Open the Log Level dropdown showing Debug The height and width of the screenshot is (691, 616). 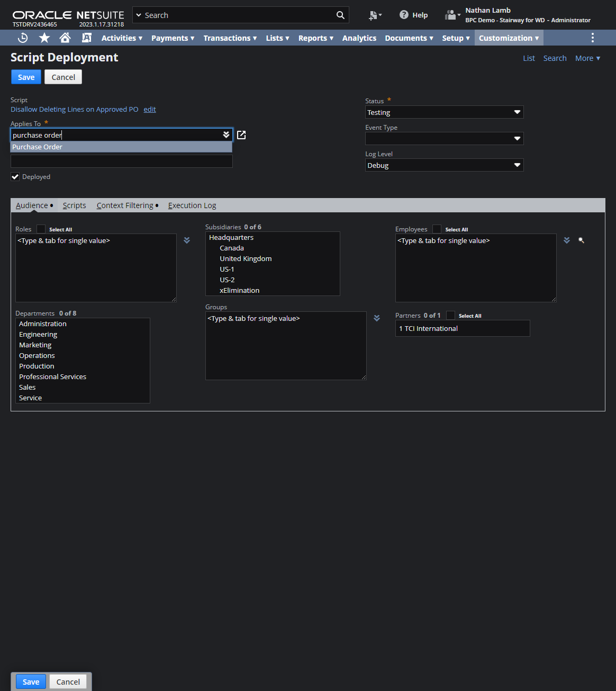click(x=445, y=165)
